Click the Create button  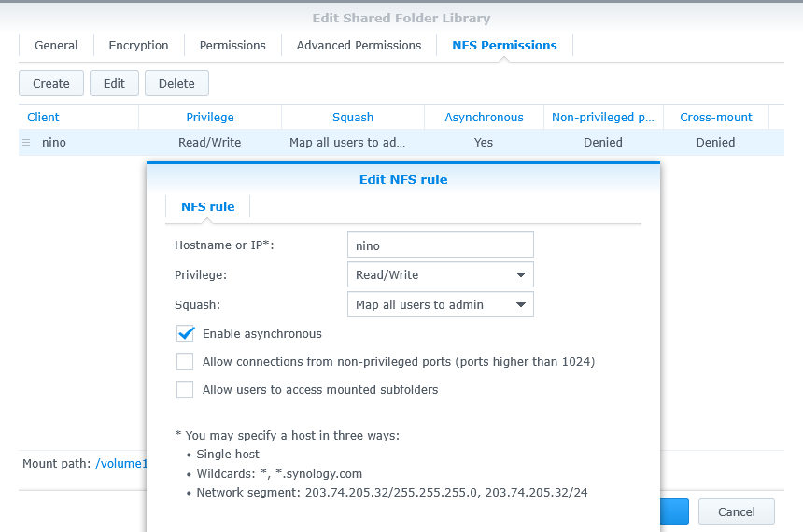(51, 83)
